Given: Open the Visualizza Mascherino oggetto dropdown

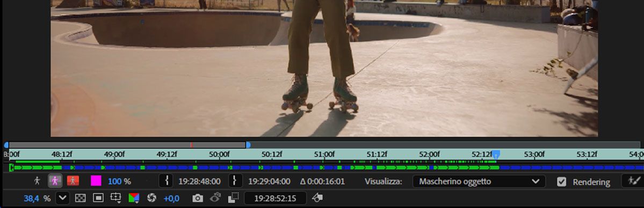Looking at the screenshot, I should pyautogui.click(x=479, y=181).
